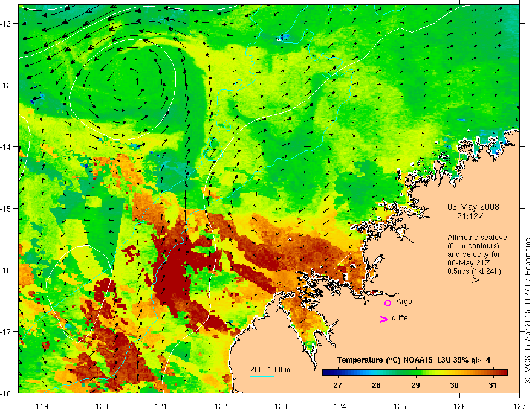Click the '200 1000m' depth legend text
The height and width of the screenshot is (411, 532).
coord(270,370)
